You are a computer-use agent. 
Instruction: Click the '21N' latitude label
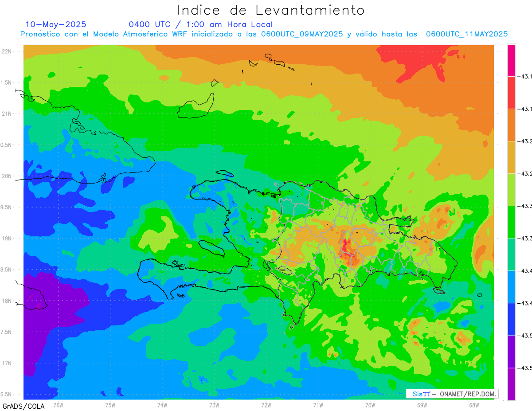coord(8,114)
